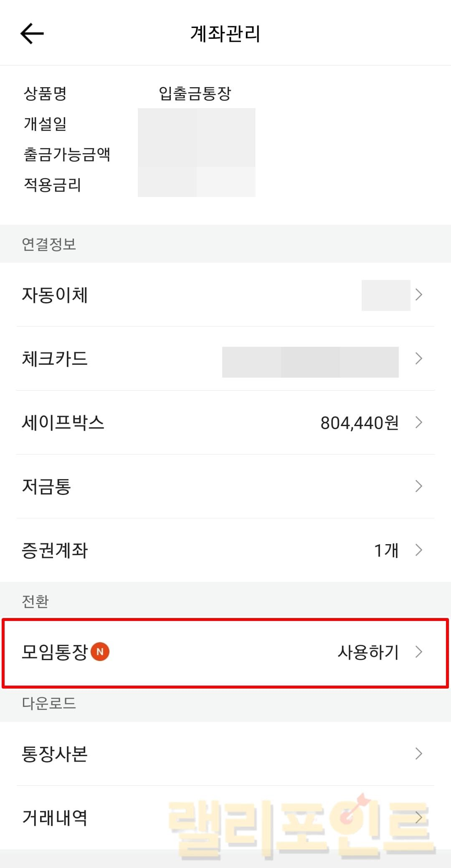Viewport: 451px width, 868px height.
Task: Open the 거래내역 chevron arrow
Action: point(419,818)
